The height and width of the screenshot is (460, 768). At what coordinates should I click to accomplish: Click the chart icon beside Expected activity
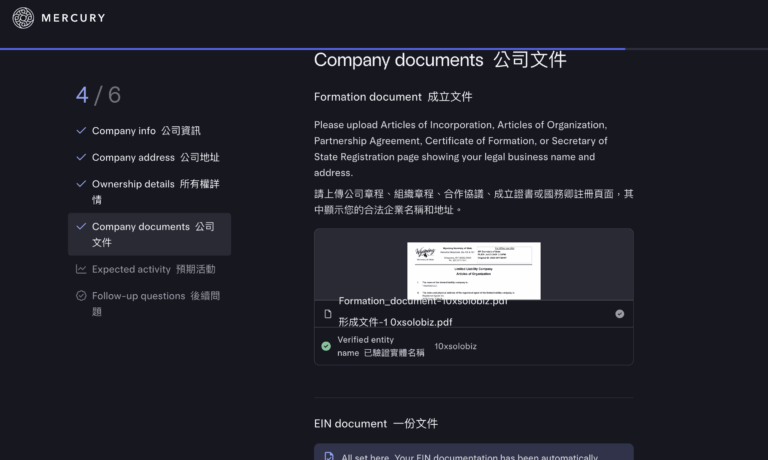pyautogui.click(x=81, y=269)
